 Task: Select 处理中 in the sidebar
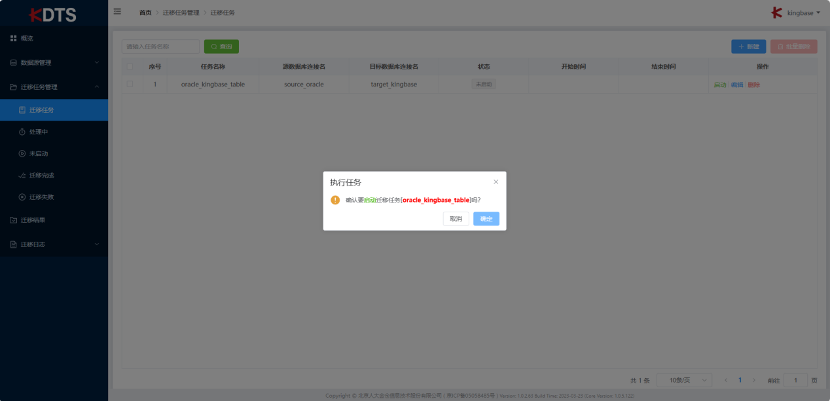click(x=54, y=131)
